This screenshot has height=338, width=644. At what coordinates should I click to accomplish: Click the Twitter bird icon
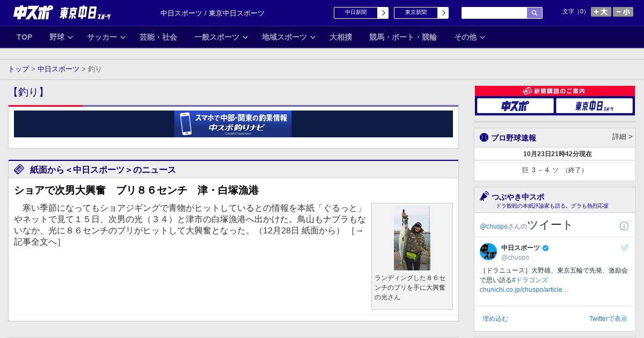tap(625, 247)
